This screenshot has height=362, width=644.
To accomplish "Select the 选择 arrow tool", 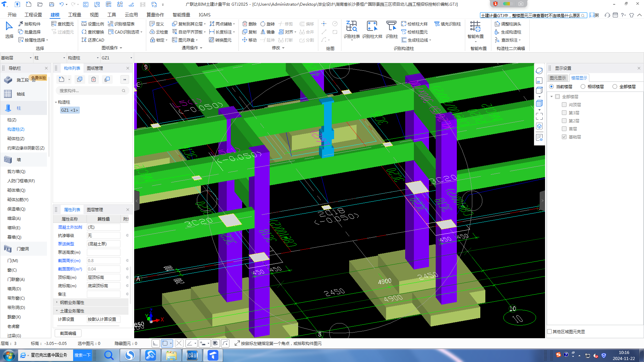I will pos(9,30).
